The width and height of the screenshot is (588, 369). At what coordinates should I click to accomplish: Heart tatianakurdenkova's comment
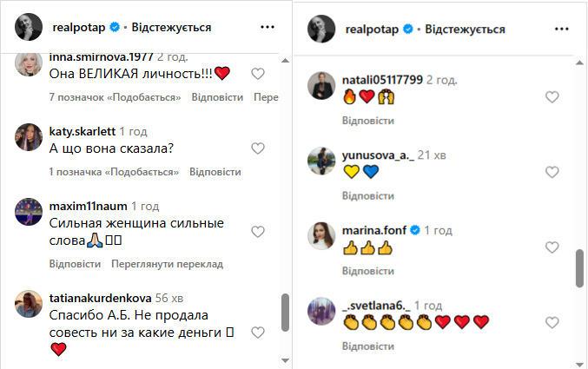click(257, 333)
